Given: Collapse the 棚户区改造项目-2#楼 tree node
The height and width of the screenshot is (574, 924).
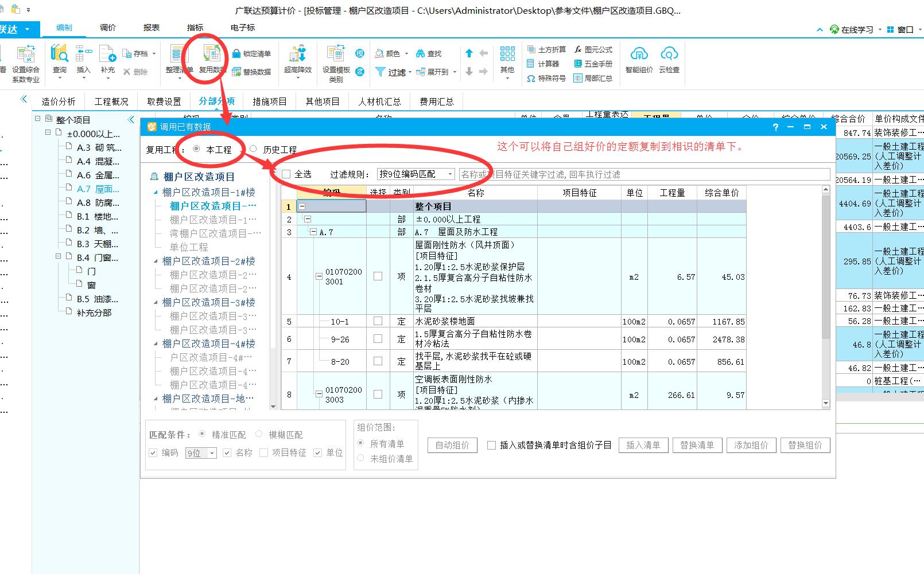Looking at the screenshot, I should tap(156, 261).
